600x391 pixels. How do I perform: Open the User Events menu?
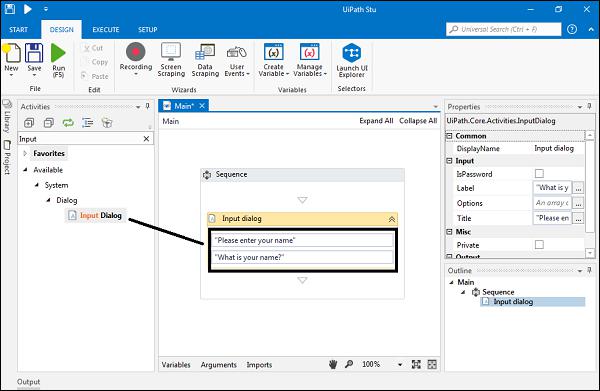[237, 60]
